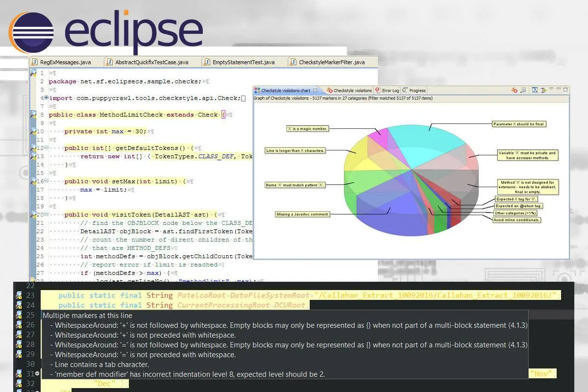Click Checkstyle warning marker at line 1

tap(33, 73)
